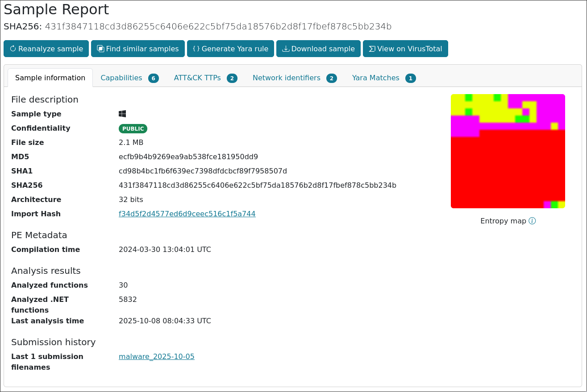Screen dimensions: 587x392
Task: Open the Import Hash link
Action: pos(187,214)
